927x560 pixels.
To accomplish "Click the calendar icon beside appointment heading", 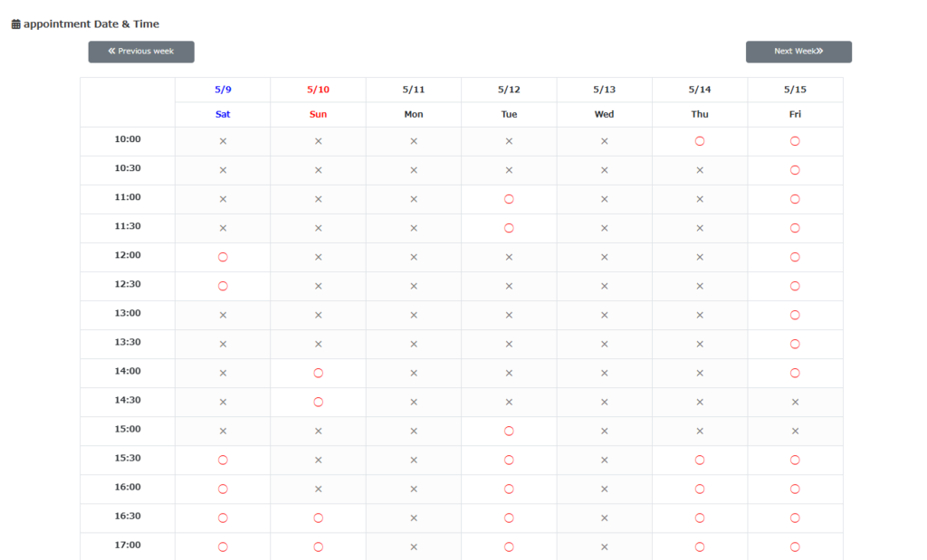I will point(15,24).
